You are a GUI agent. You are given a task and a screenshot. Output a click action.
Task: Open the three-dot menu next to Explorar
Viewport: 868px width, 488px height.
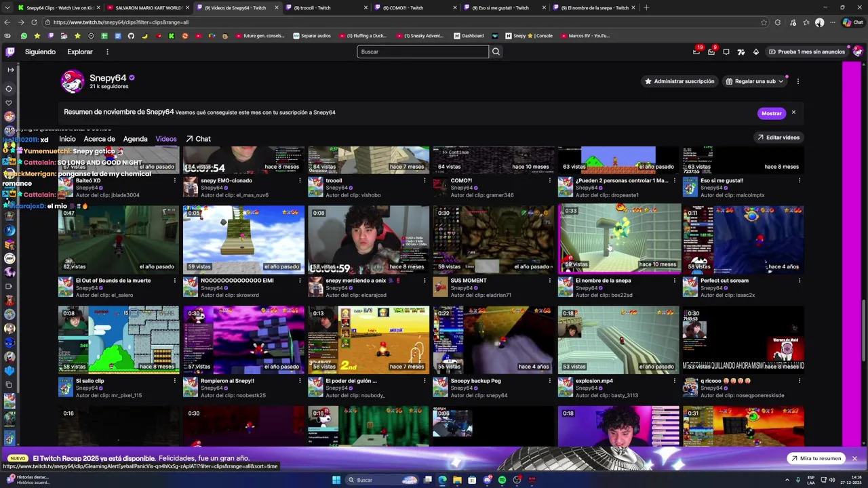(x=107, y=52)
